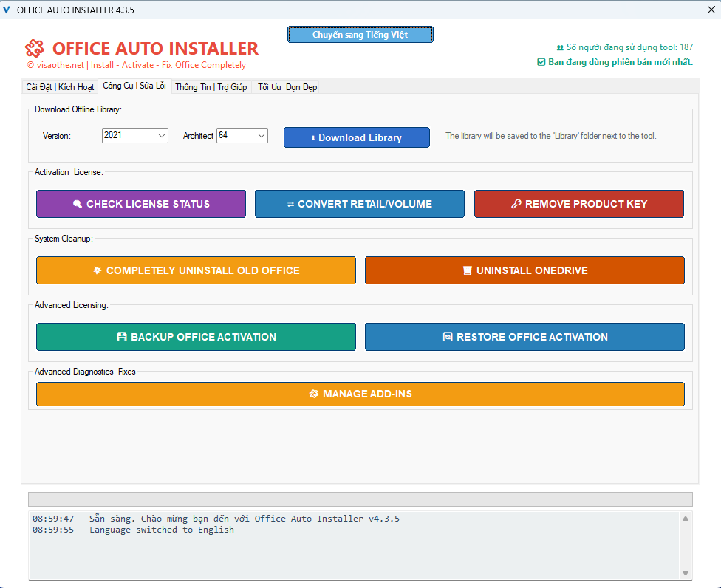721x588 pixels.
Task: Select the Công Cụ | Sửa Lỗi tab
Action: click(134, 86)
